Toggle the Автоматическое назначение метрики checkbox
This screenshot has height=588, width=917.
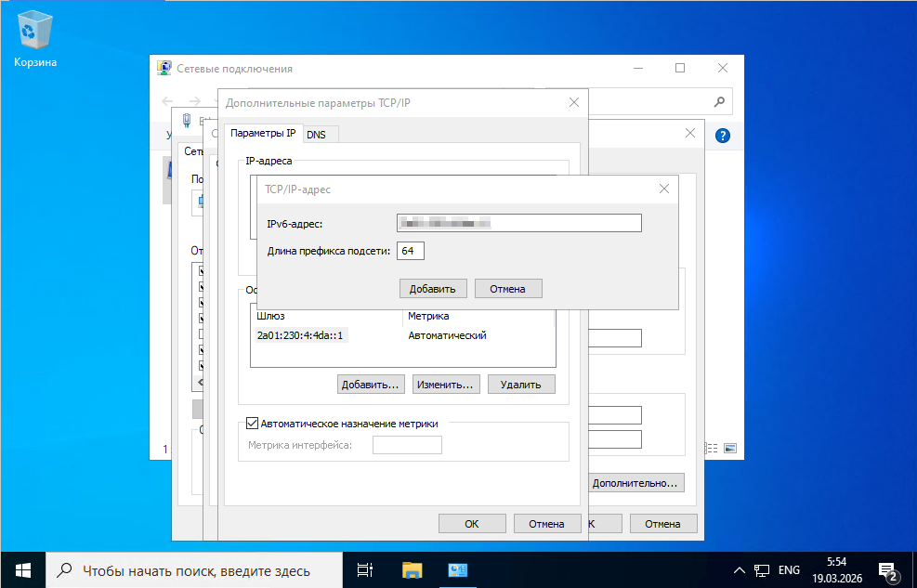(251, 424)
